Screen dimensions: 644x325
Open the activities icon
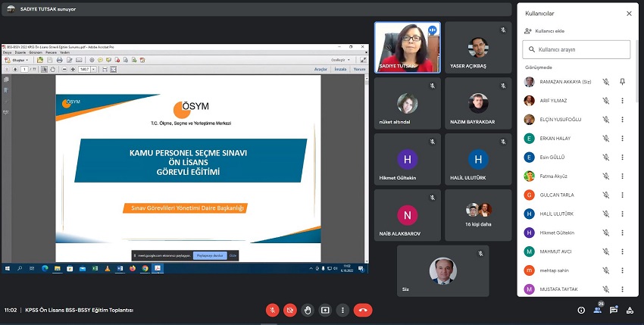[630, 310]
